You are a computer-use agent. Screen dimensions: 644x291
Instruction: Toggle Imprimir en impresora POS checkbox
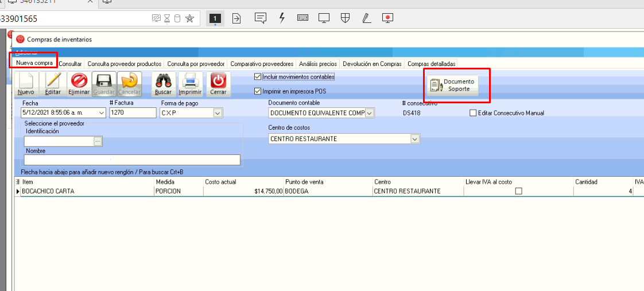coord(257,91)
